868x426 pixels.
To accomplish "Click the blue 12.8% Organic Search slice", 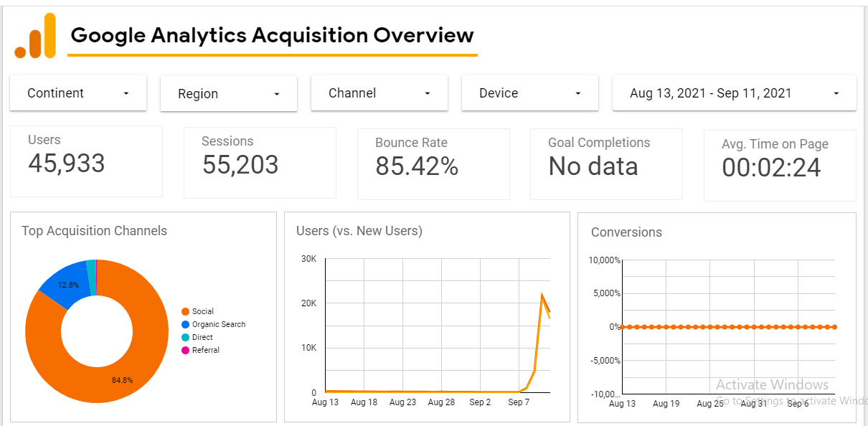I will 68,285.
